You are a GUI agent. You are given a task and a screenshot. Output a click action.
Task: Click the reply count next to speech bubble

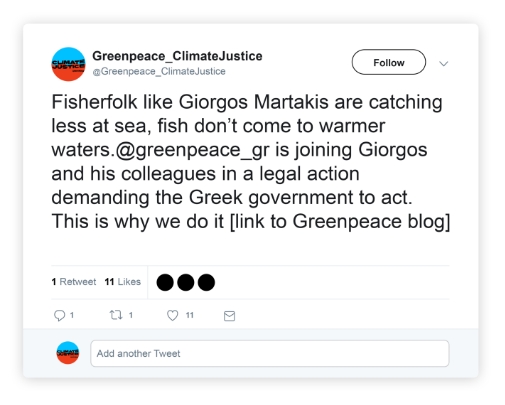point(72,315)
